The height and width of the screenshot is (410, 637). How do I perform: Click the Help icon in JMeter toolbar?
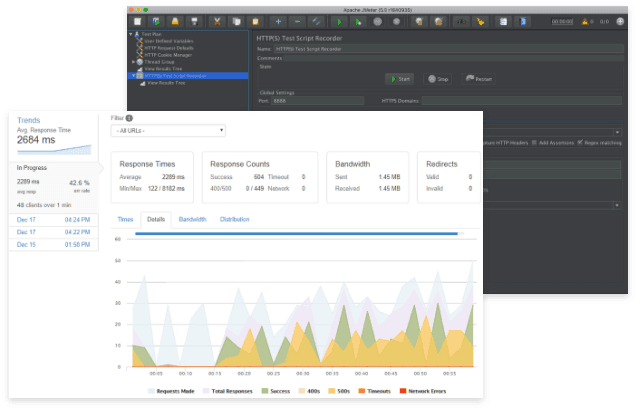coord(523,22)
